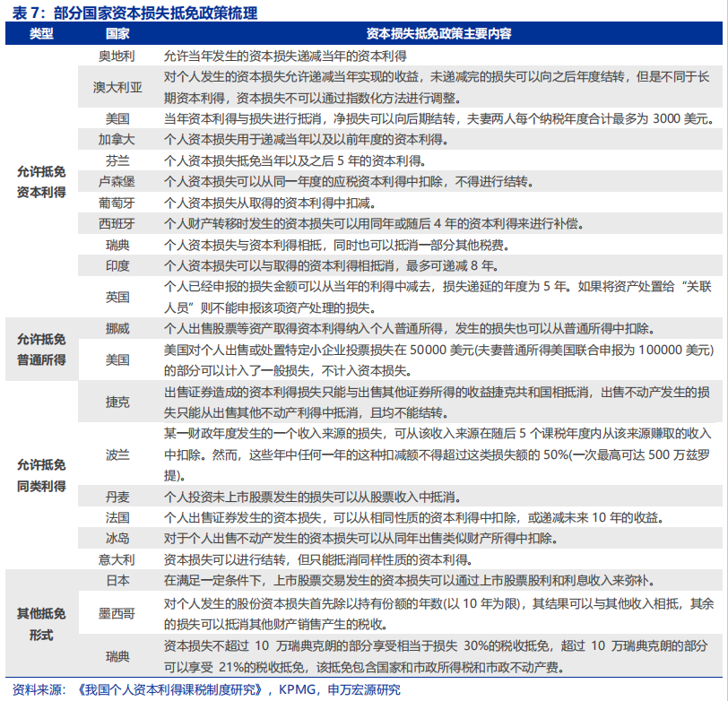Select the 芬兰 country cell
The height and width of the screenshot is (701, 728).
(117, 160)
